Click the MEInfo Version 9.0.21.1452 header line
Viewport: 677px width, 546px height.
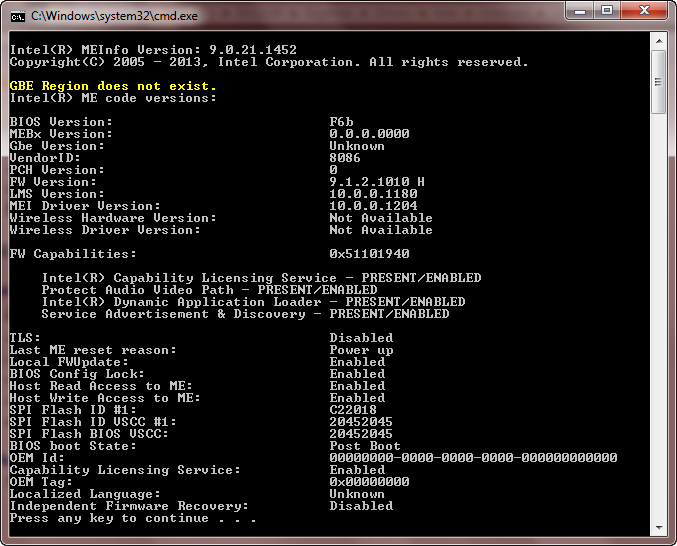point(153,50)
